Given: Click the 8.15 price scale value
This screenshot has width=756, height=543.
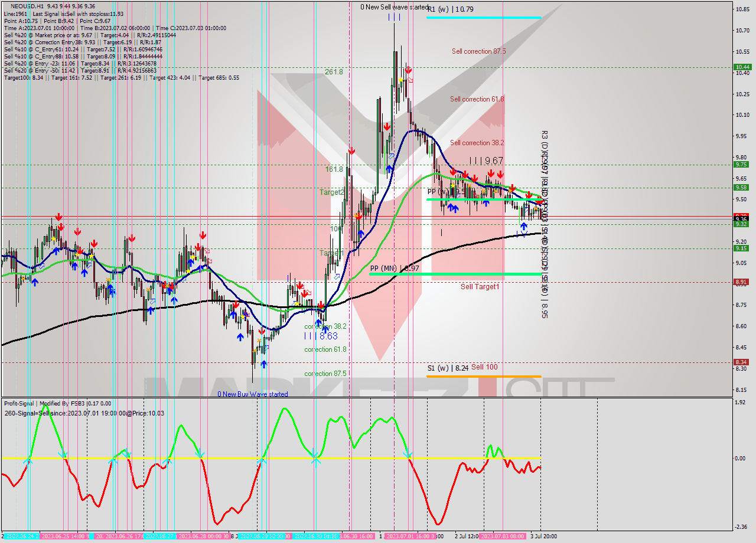Looking at the screenshot, I should click(x=742, y=389).
